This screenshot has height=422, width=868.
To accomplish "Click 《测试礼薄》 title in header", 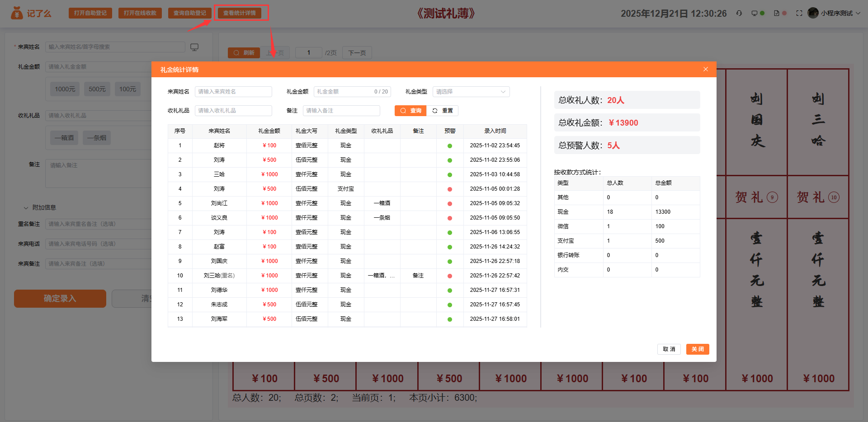I will (446, 13).
